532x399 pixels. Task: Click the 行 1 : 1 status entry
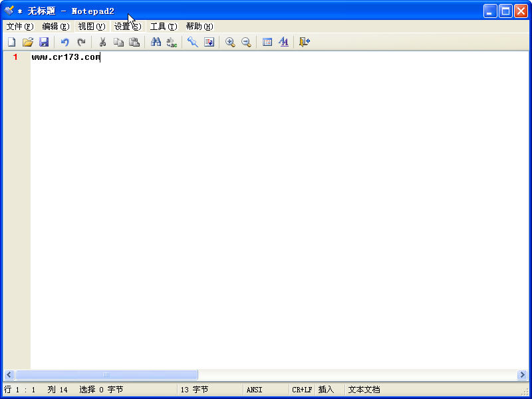click(x=19, y=390)
